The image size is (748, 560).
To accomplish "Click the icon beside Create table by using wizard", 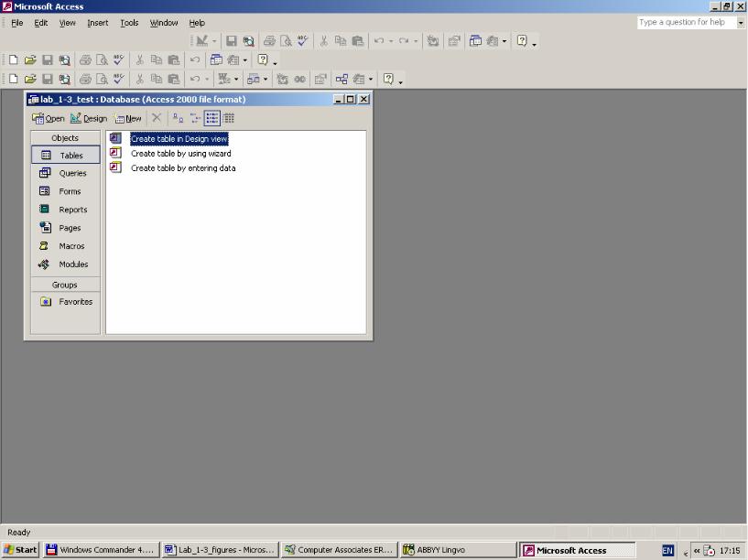I will [x=115, y=153].
